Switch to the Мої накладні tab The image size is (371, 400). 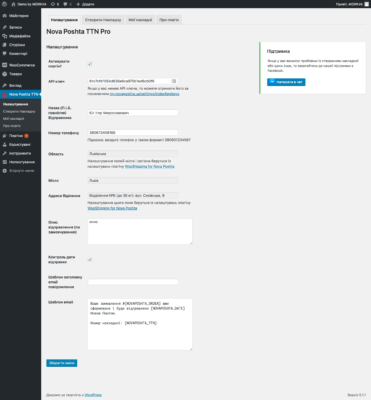pos(140,20)
